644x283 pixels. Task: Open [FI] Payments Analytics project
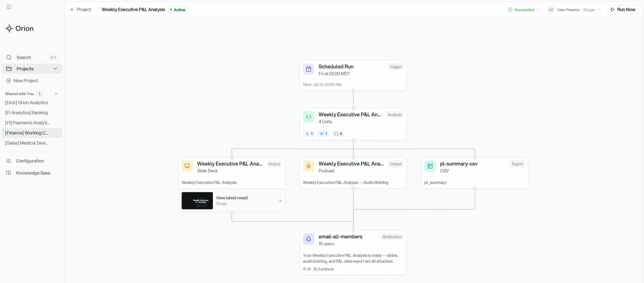pyautogui.click(x=28, y=123)
